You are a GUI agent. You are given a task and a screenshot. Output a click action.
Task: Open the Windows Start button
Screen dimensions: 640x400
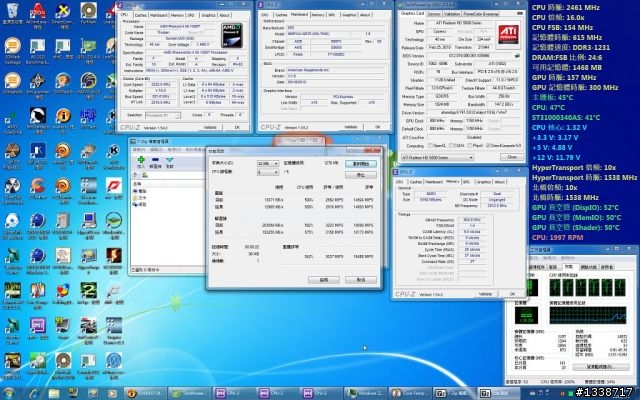click(9, 393)
